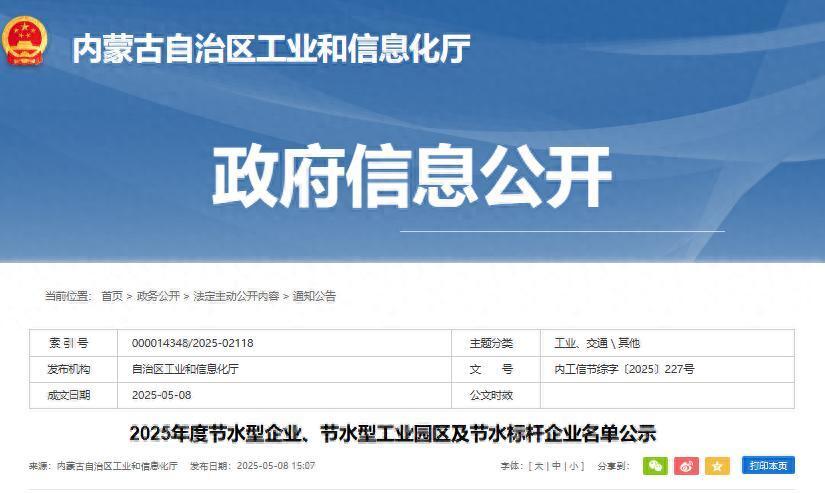The width and height of the screenshot is (825, 493).
Task: Open 政务公开 breadcrumb link
Action: (x=158, y=296)
